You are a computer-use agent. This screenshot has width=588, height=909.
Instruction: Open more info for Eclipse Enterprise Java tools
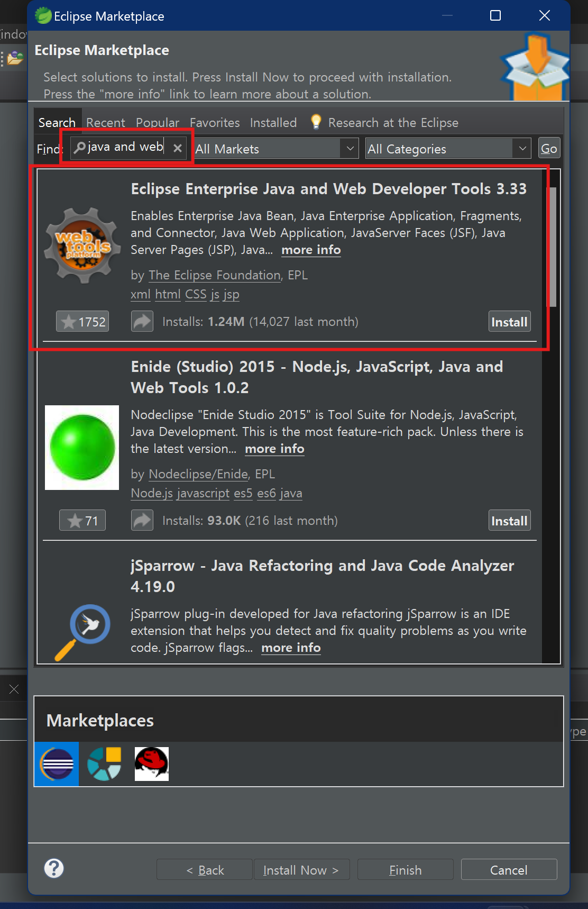311,250
